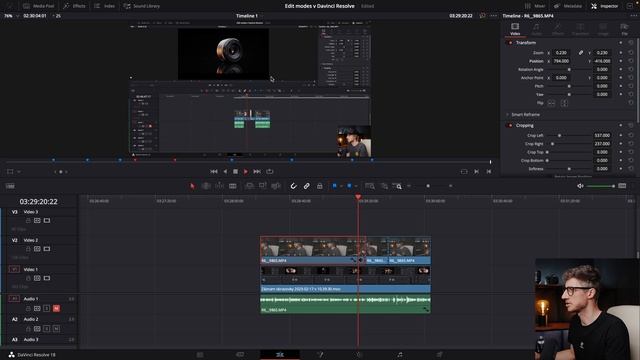The height and width of the screenshot is (360, 640).
Task: Disable Video 3 track visibility
Action: 47,221
